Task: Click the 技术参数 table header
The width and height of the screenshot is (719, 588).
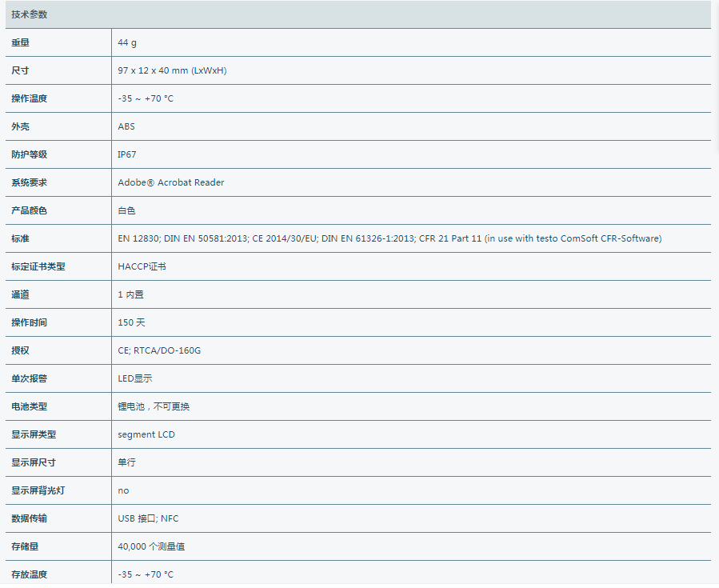Action: click(x=30, y=14)
